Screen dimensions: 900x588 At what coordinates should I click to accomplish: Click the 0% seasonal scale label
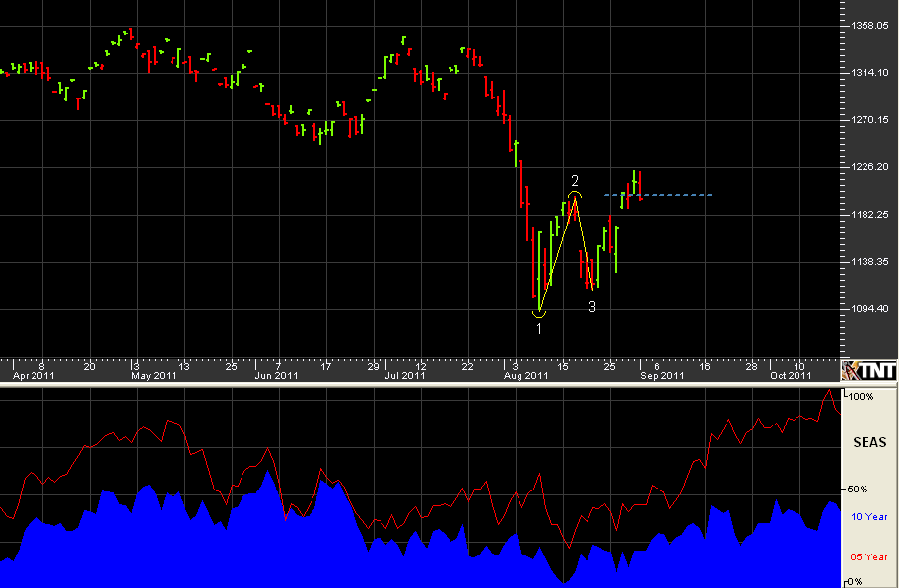click(x=856, y=582)
